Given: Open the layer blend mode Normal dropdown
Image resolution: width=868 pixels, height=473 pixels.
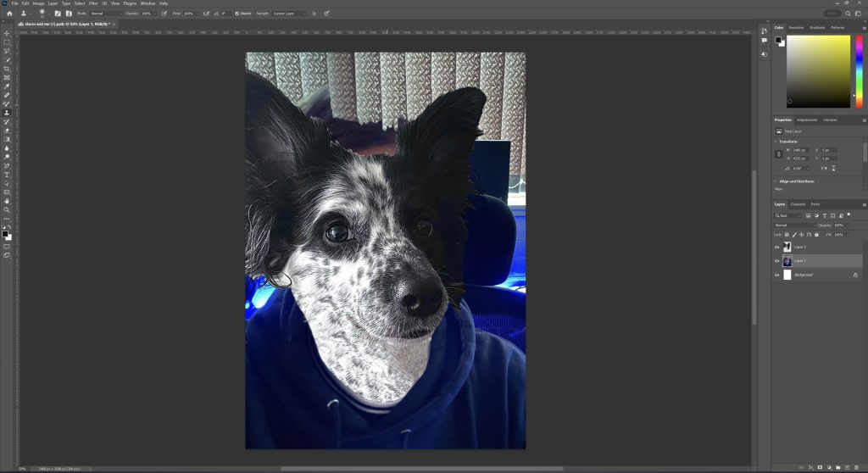Looking at the screenshot, I should (795, 225).
